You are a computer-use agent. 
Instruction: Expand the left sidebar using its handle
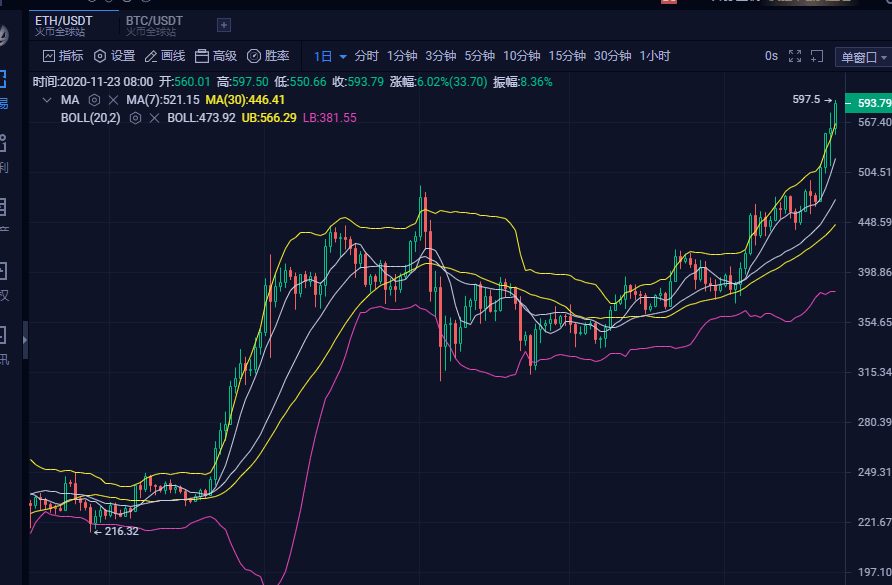25,340
